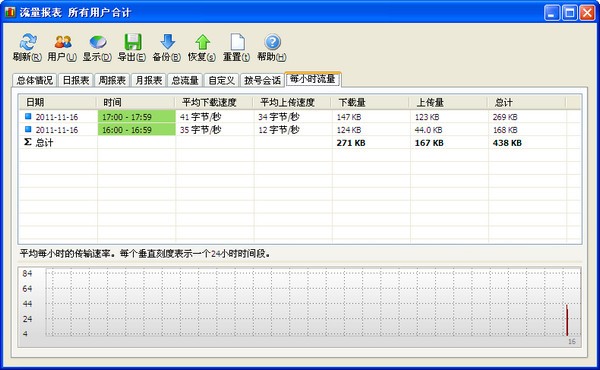Switch to the 总体情况 tab
Screen dimensions: 600x370
[x=34, y=80]
